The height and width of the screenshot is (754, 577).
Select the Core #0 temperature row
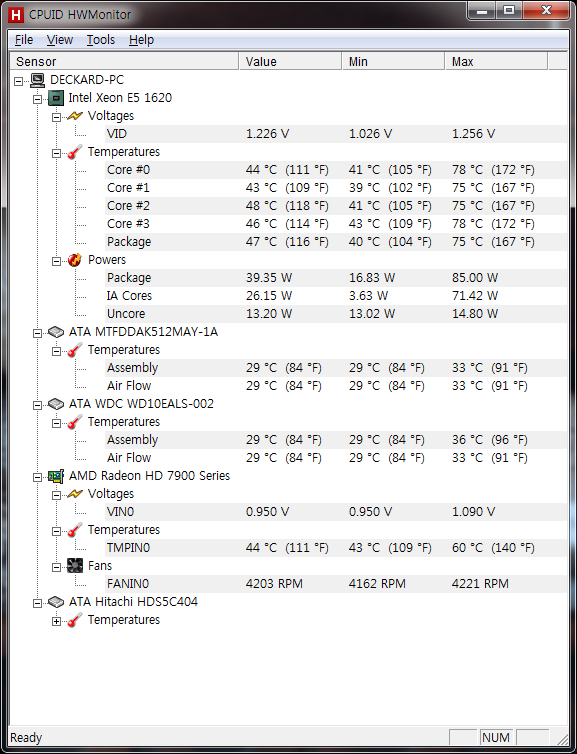[336, 170]
